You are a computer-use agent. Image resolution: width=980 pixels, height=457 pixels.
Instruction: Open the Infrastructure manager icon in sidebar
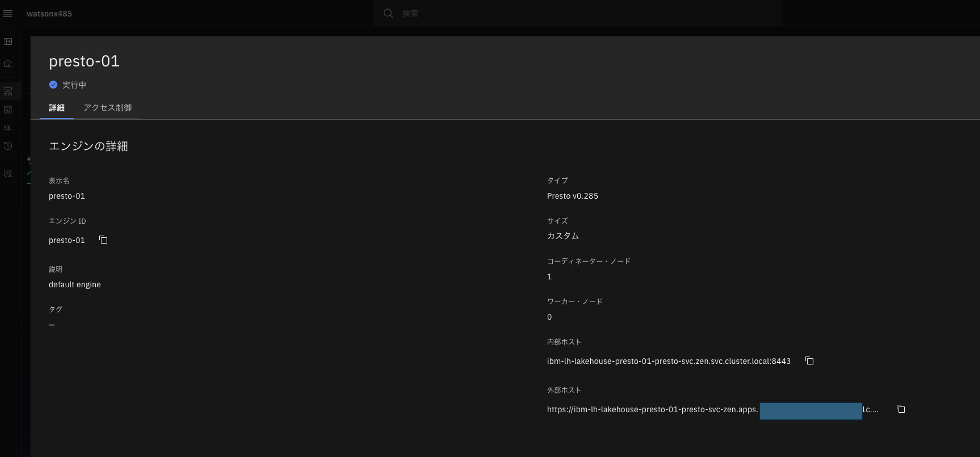(8, 91)
